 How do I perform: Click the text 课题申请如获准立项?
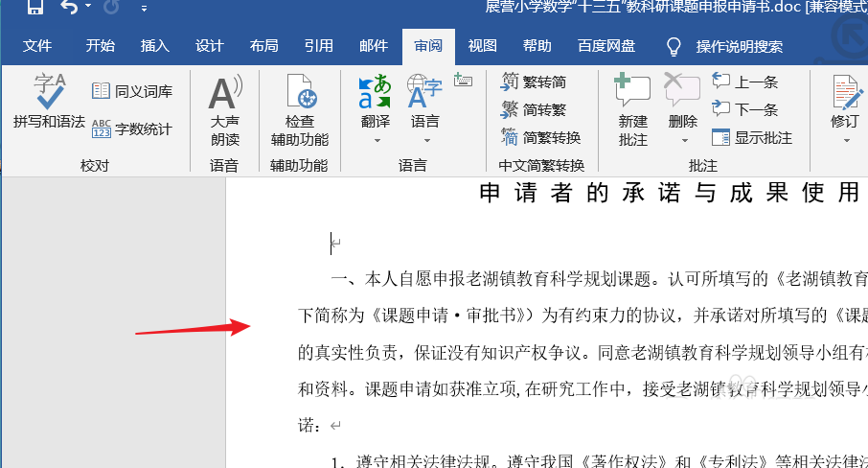(440, 389)
